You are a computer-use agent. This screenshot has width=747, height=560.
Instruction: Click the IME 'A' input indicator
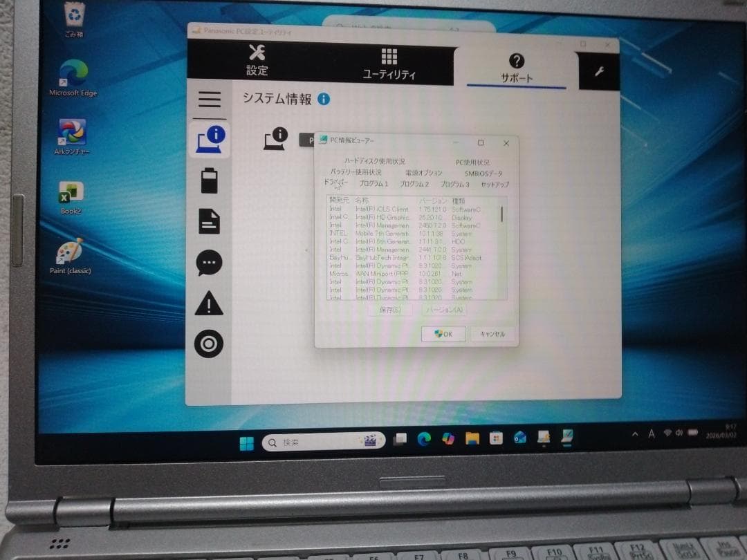(652, 433)
